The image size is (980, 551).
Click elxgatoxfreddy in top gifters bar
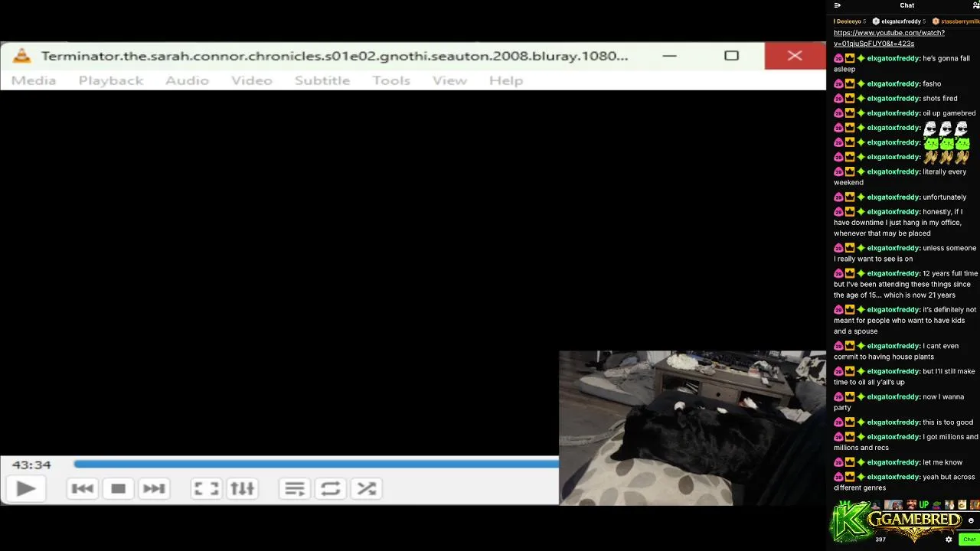900,21
